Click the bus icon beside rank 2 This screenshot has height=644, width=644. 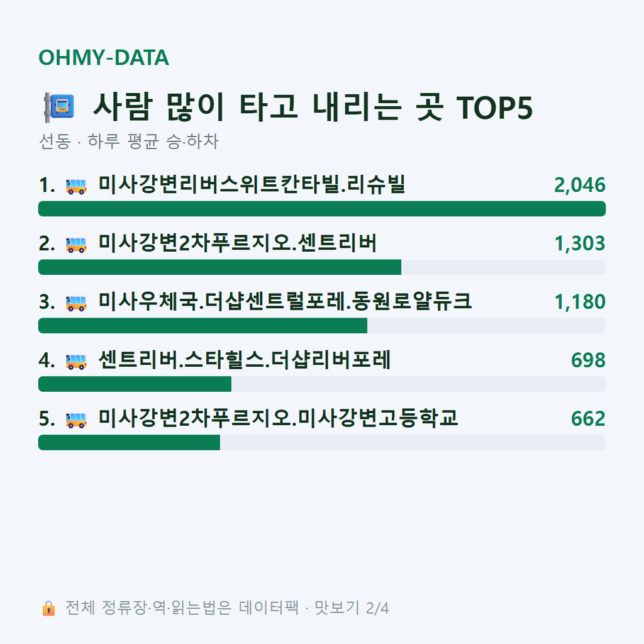tap(76, 245)
